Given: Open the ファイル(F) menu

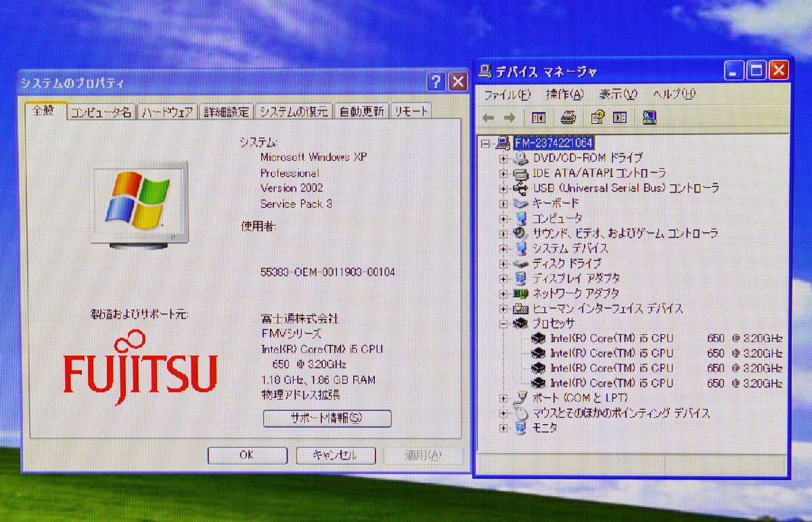Looking at the screenshot, I should point(507,94).
